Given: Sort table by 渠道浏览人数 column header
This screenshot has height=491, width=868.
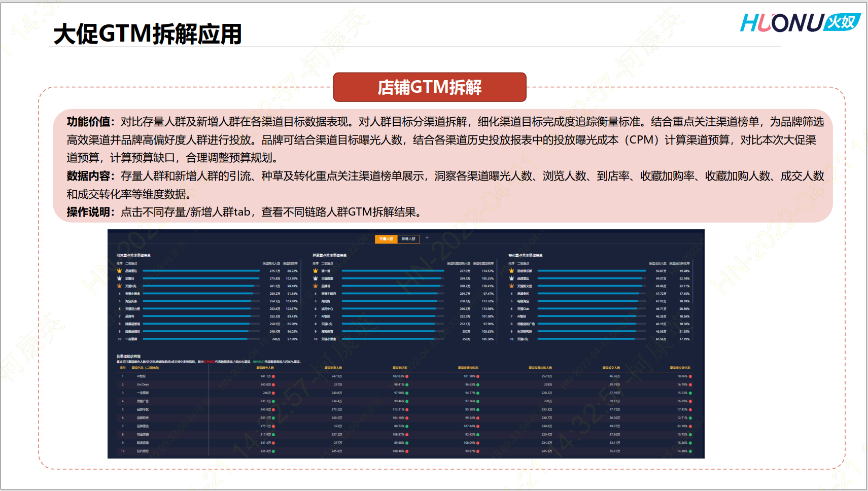Looking at the screenshot, I should [x=333, y=368].
